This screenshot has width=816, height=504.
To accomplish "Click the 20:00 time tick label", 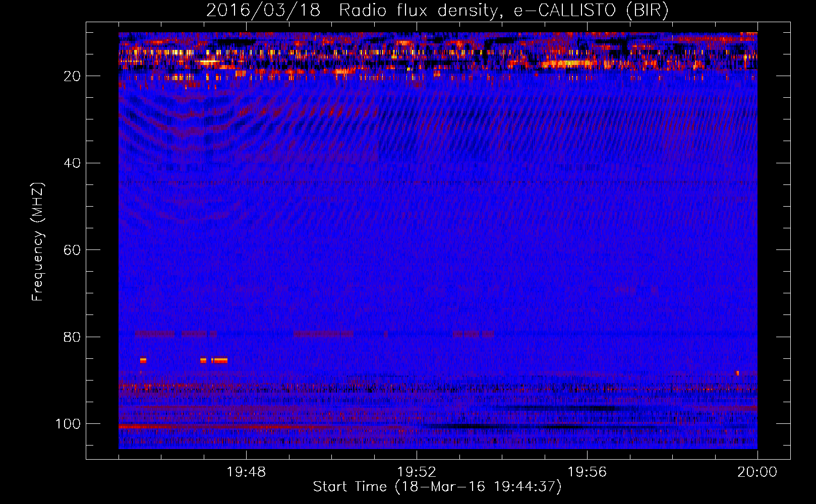I will click(757, 472).
